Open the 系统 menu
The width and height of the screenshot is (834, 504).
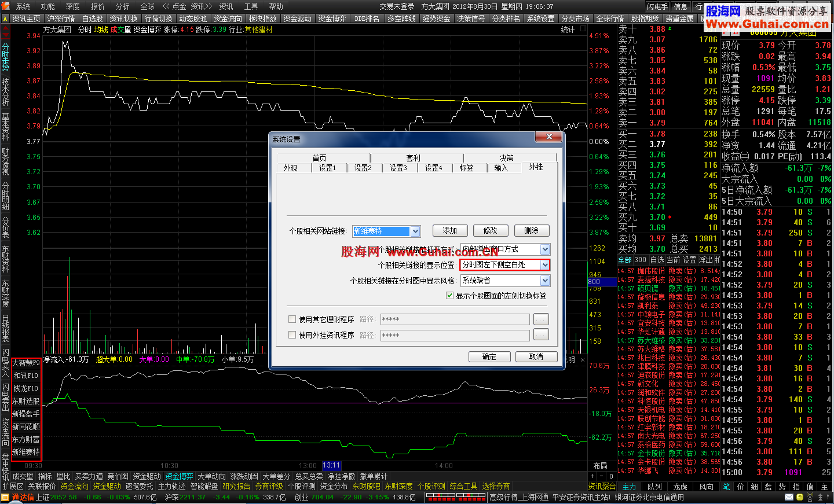point(23,6)
